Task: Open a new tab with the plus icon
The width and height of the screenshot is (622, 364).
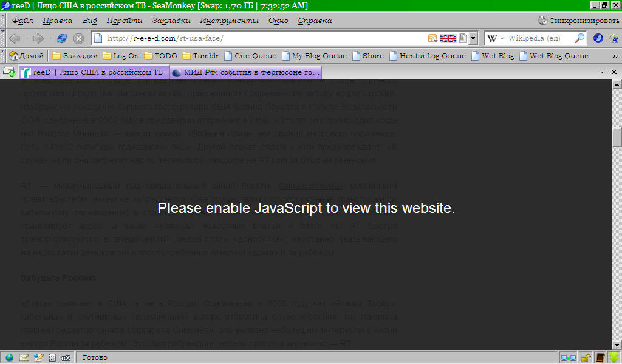Action: [x=9, y=72]
